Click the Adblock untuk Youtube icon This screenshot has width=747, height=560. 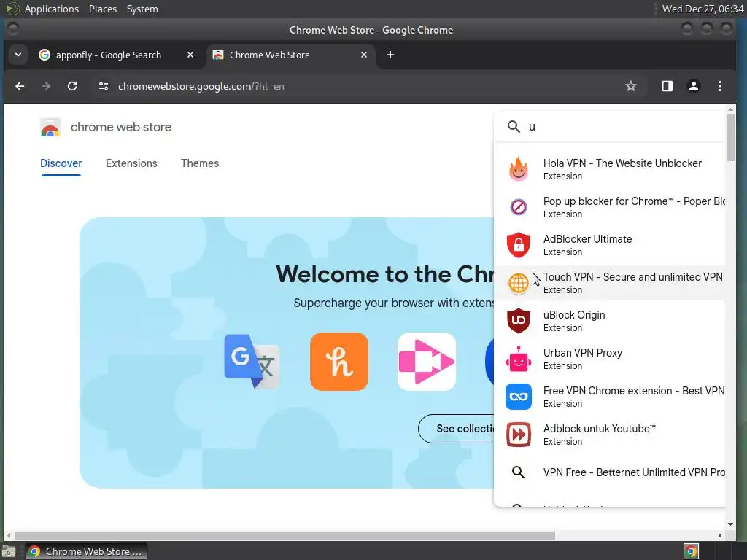click(x=519, y=435)
